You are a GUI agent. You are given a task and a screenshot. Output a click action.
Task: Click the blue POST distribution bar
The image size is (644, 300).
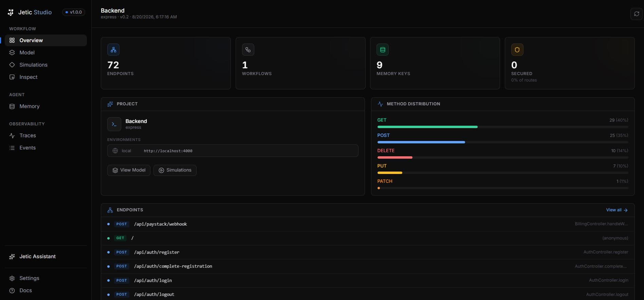(x=421, y=142)
